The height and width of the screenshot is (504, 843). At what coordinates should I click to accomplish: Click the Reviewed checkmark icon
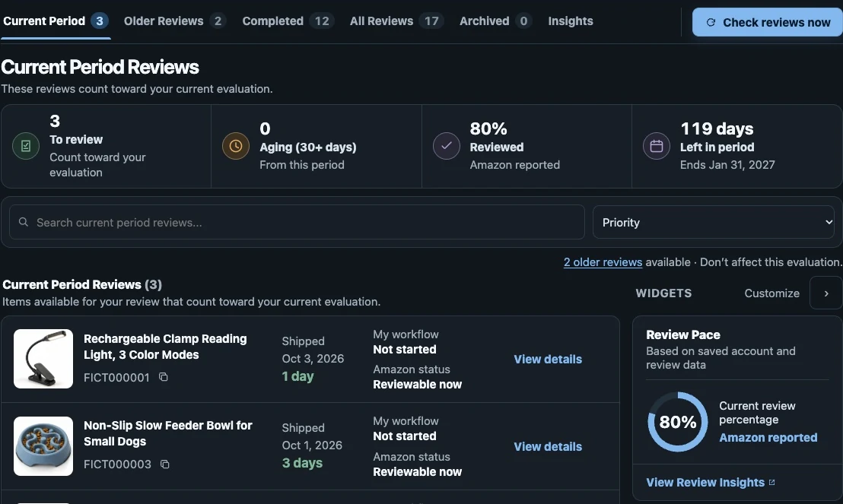tap(447, 146)
